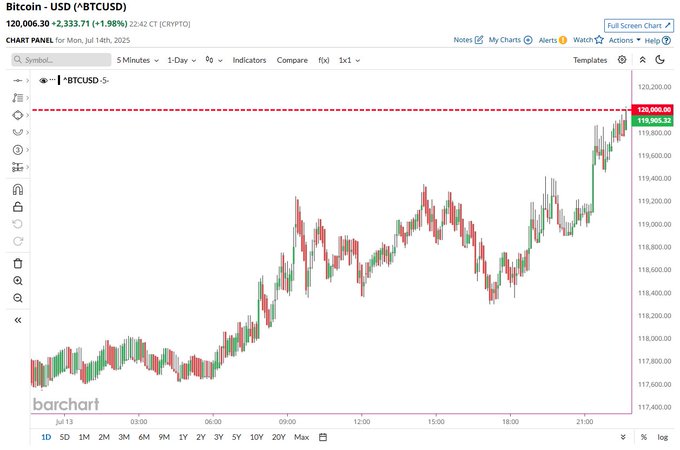Click the zoom out magnifier icon

(x=18, y=298)
